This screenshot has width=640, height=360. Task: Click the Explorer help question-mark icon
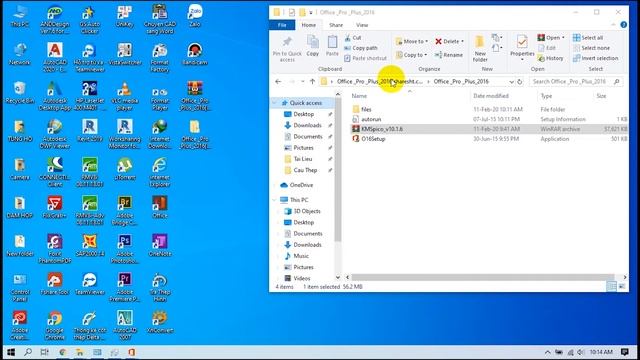(x=624, y=25)
